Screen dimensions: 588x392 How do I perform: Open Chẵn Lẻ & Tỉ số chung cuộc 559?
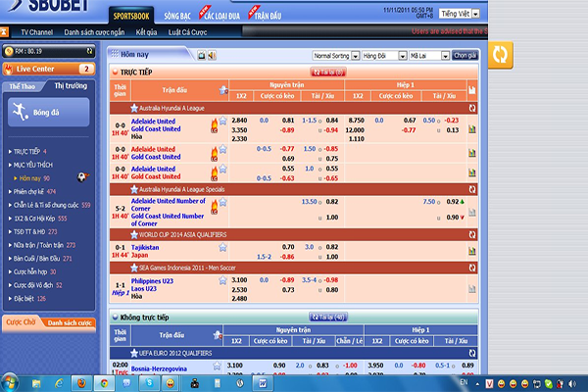click(x=50, y=205)
